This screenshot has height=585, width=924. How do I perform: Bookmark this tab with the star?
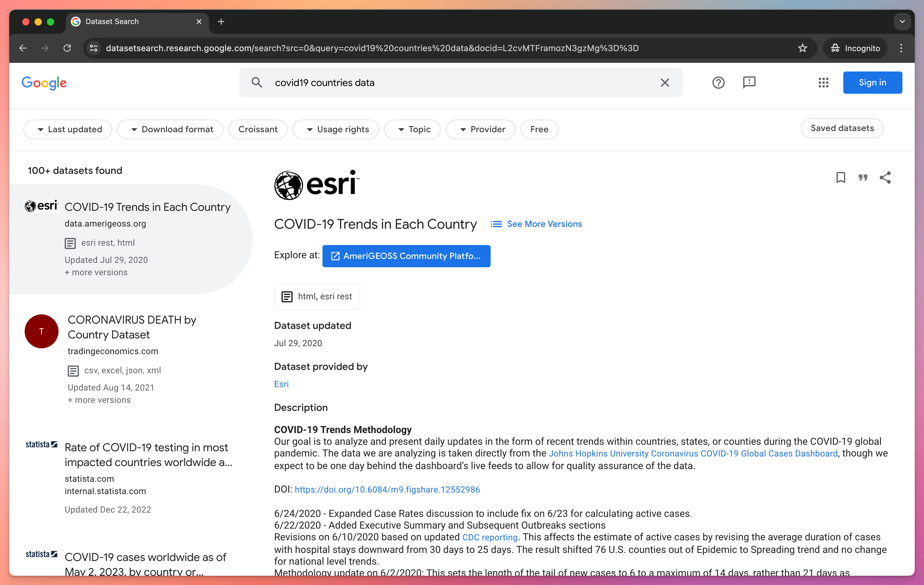click(x=802, y=48)
